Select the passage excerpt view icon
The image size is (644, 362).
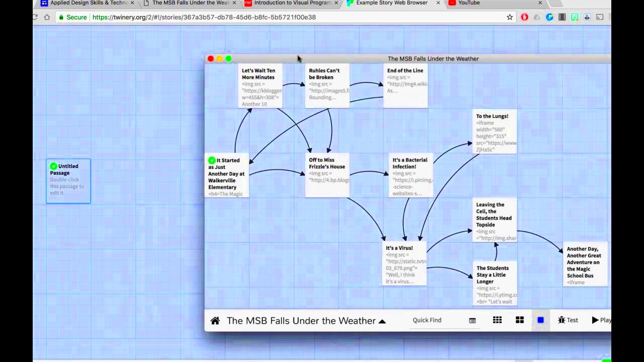[x=472, y=320]
